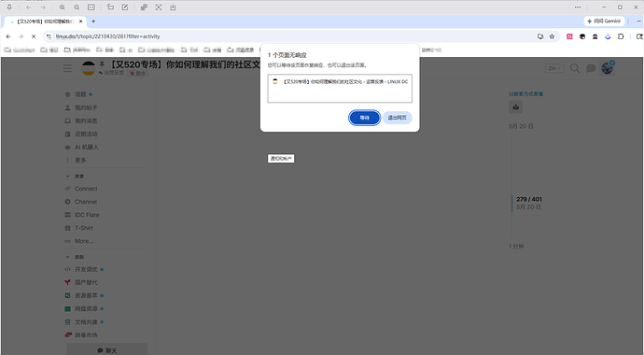Click the install/cast icon in address bar
Screen dimensions: 644x355
point(540,36)
